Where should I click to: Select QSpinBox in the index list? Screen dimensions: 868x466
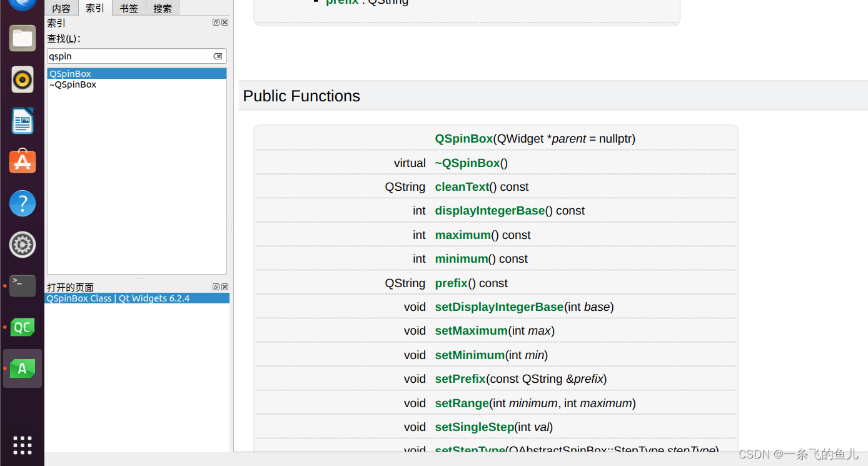[137, 74]
